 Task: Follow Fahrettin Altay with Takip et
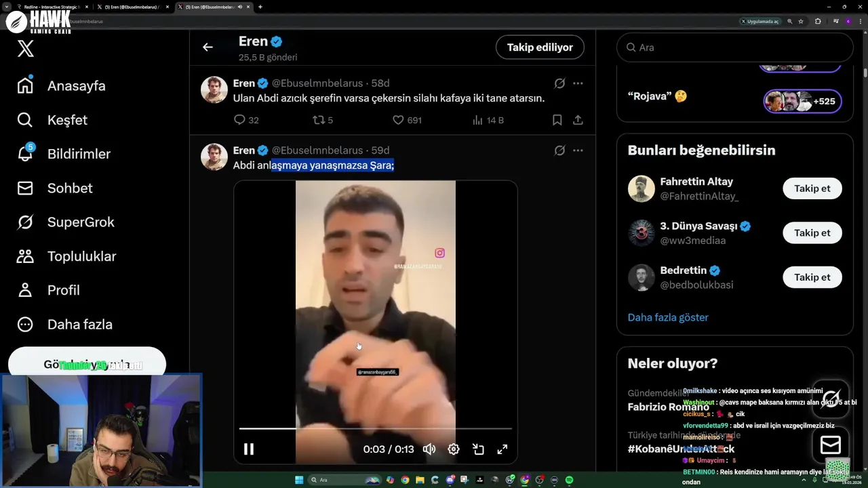pos(812,188)
